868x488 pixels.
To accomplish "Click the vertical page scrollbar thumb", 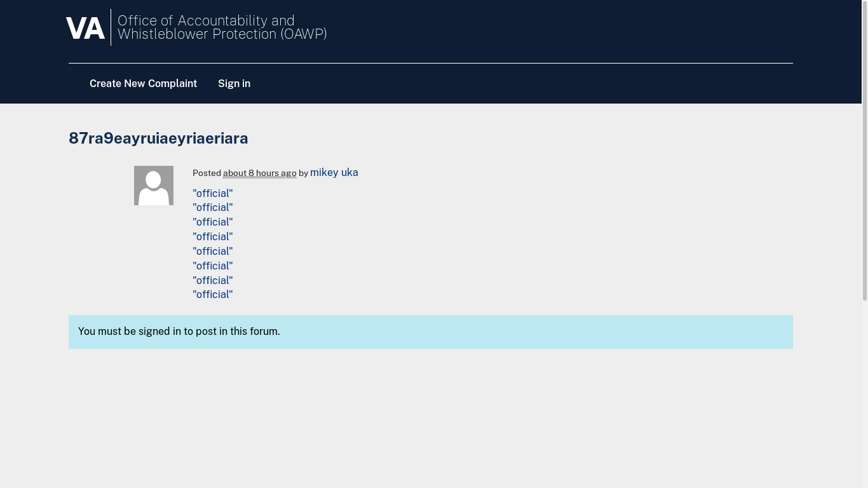I will 865,150.
